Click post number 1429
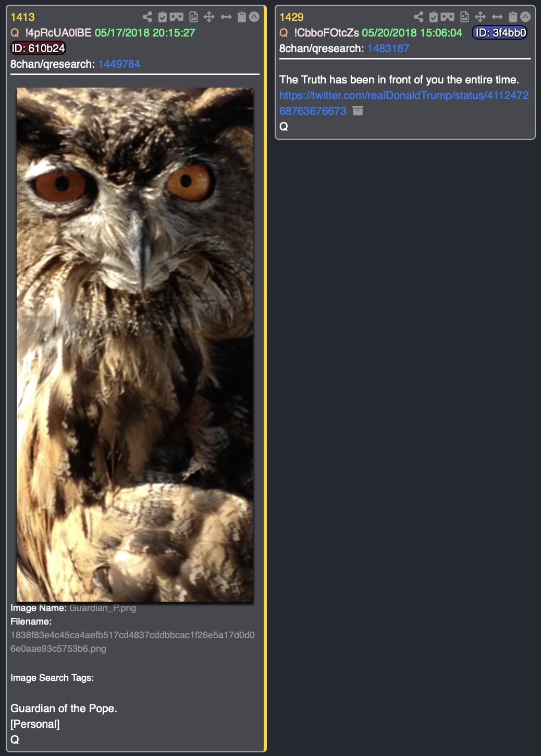The width and height of the screenshot is (541, 756). pyautogui.click(x=291, y=17)
